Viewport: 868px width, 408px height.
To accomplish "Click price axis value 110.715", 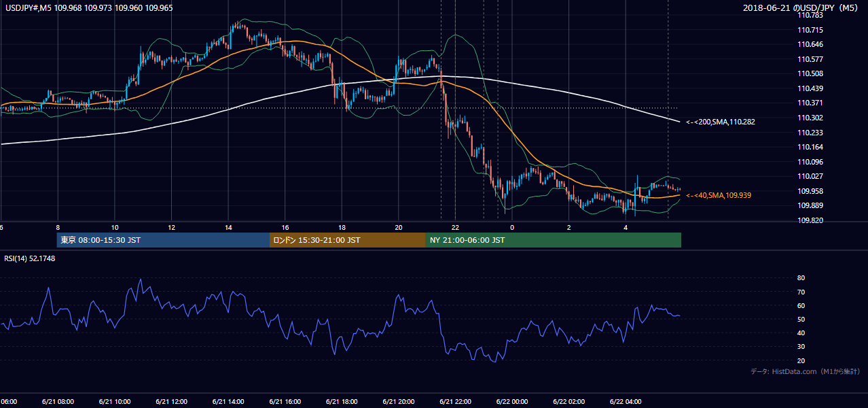I will (811, 30).
